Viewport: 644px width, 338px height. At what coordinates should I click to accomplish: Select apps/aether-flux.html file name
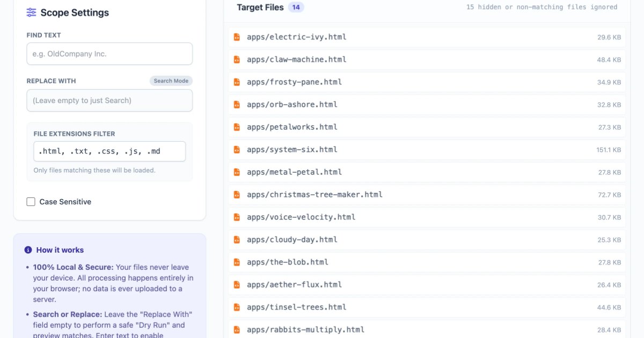click(x=294, y=285)
